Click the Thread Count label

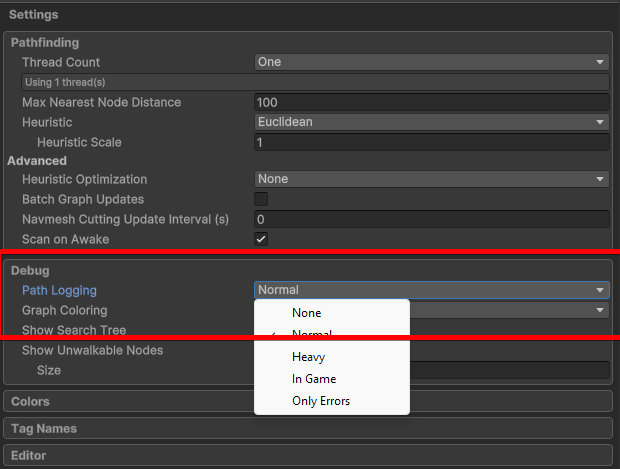[x=61, y=62]
